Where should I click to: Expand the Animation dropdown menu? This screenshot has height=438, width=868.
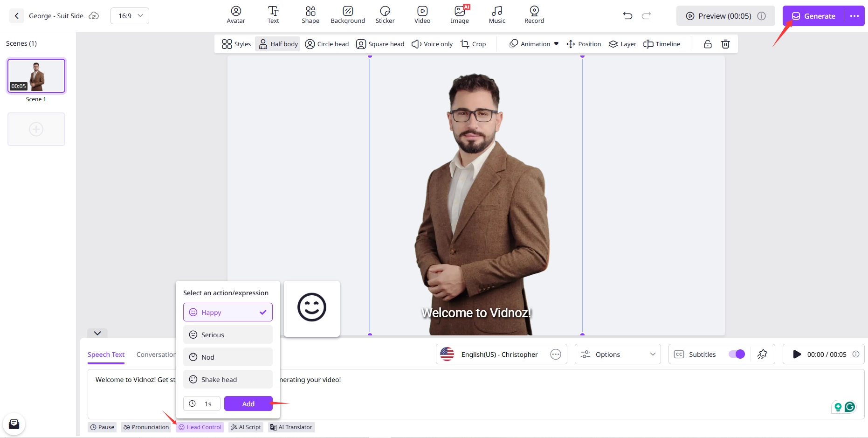click(534, 44)
